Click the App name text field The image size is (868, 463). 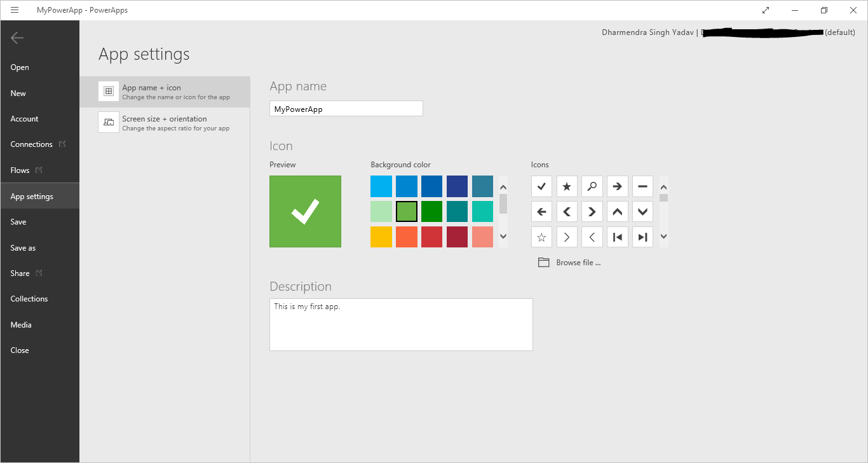click(346, 109)
